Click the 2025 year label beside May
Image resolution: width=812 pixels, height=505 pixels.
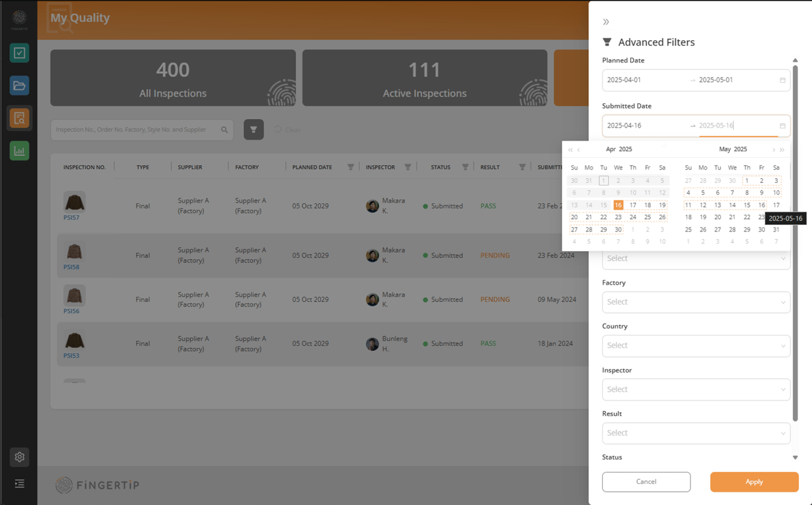(x=740, y=149)
